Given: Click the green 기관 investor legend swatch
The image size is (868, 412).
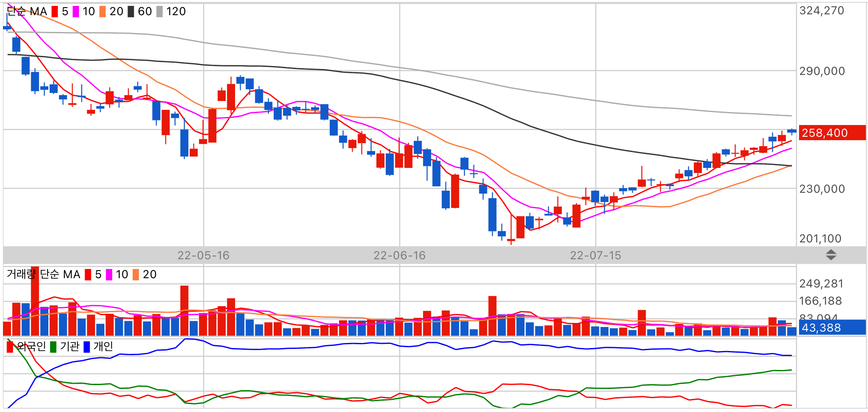Looking at the screenshot, I should (53, 347).
